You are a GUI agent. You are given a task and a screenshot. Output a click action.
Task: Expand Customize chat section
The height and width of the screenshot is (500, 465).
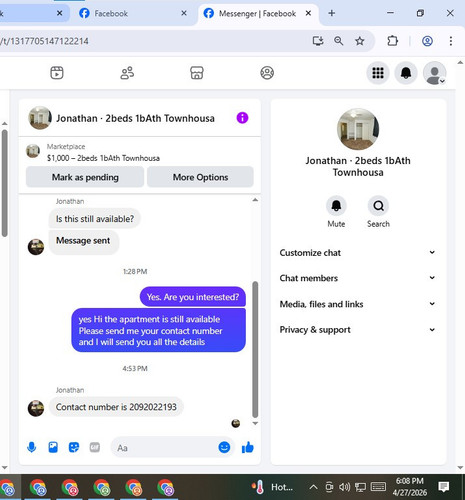coord(358,253)
